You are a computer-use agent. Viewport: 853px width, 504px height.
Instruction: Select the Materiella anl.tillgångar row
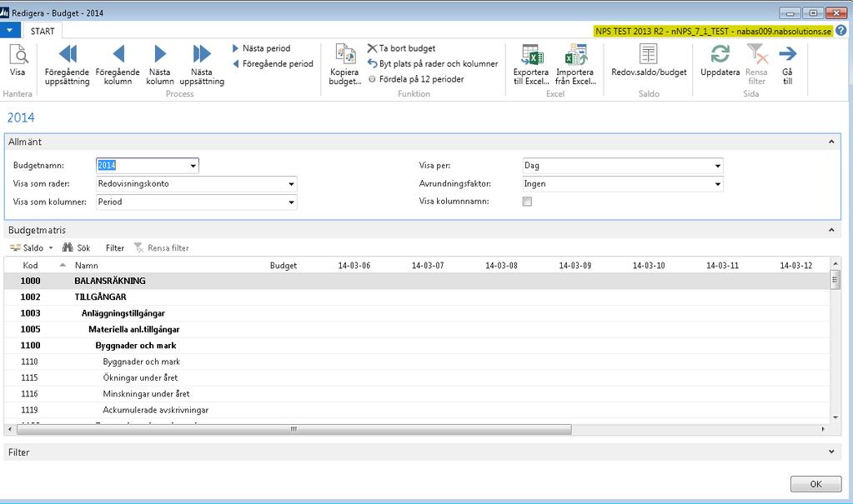(417, 330)
